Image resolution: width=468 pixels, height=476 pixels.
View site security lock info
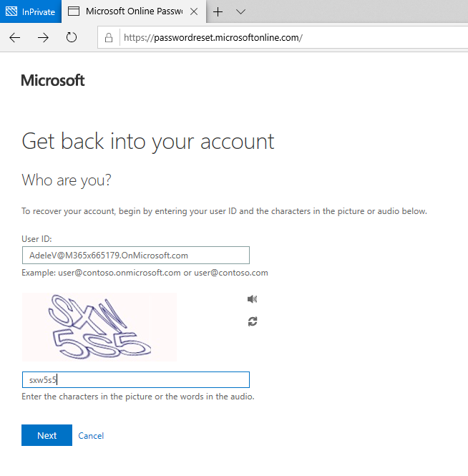tap(109, 38)
